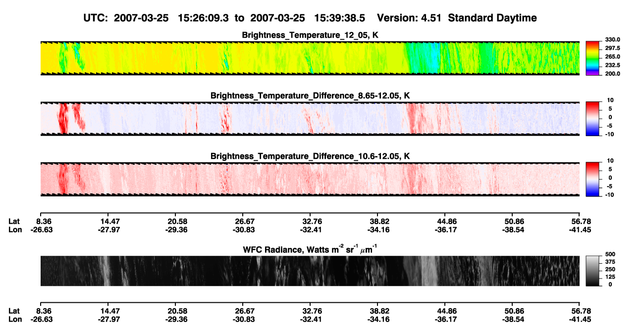Click latitude 14.47 on axis above WFC title
This screenshot has width=644, height=330.
pos(109,221)
